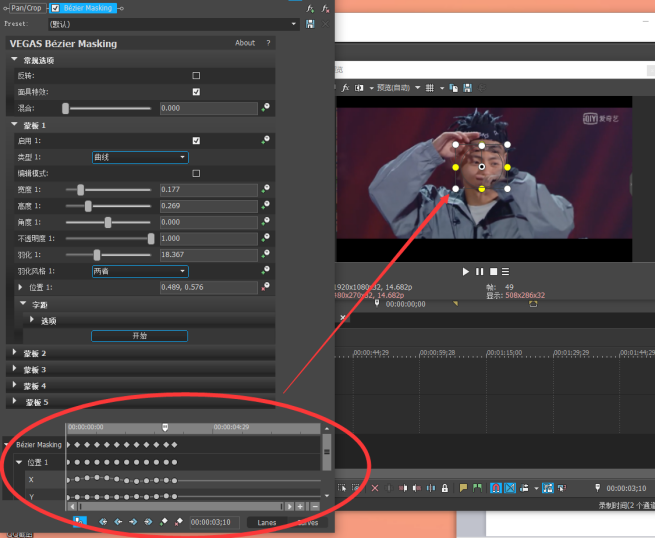Click the remove plug-in fx icon
The height and width of the screenshot is (538, 655).
(325, 8)
